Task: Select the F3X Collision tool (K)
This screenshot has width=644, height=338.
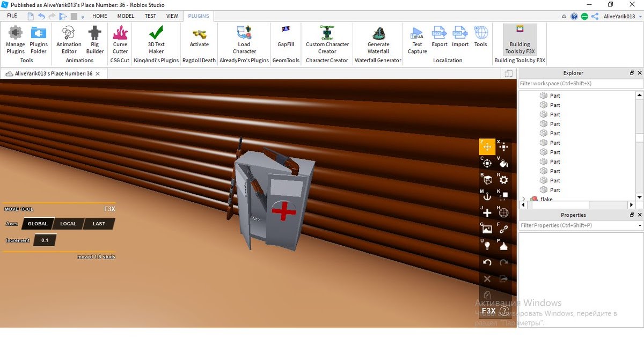Action: (x=503, y=196)
